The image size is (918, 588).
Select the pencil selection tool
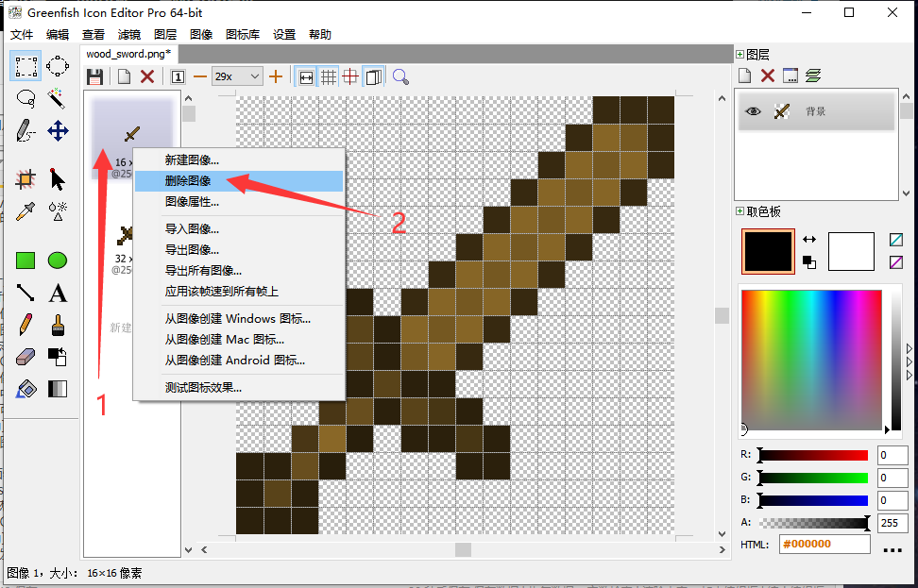click(x=25, y=131)
